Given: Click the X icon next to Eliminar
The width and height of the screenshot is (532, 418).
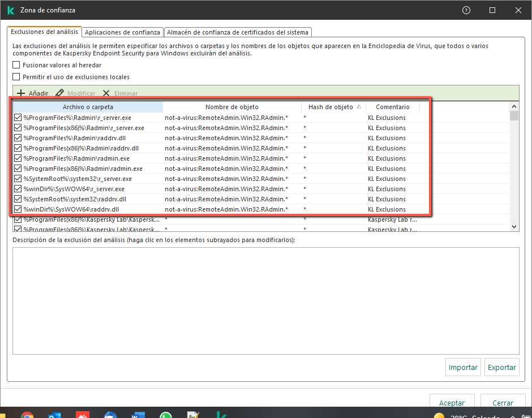Looking at the screenshot, I should 106,93.
